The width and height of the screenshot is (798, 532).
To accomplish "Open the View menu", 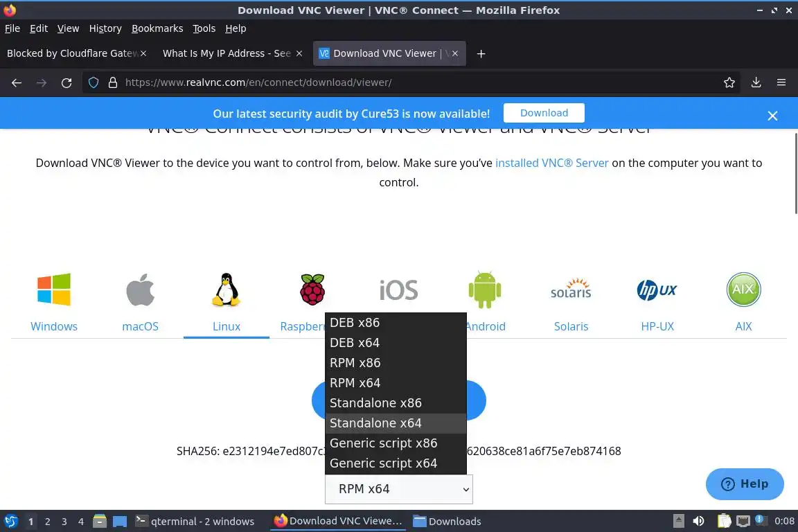I will tap(68, 28).
